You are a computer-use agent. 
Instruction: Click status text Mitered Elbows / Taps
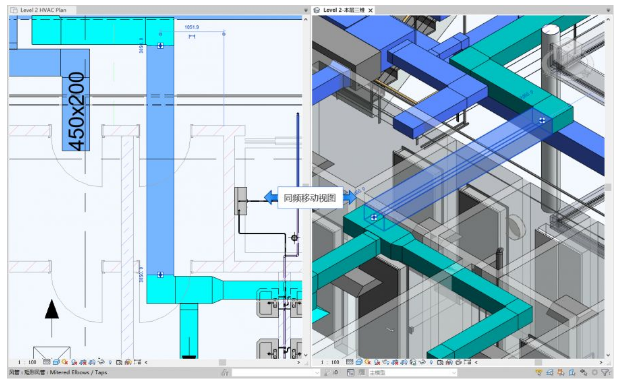pos(79,372)
